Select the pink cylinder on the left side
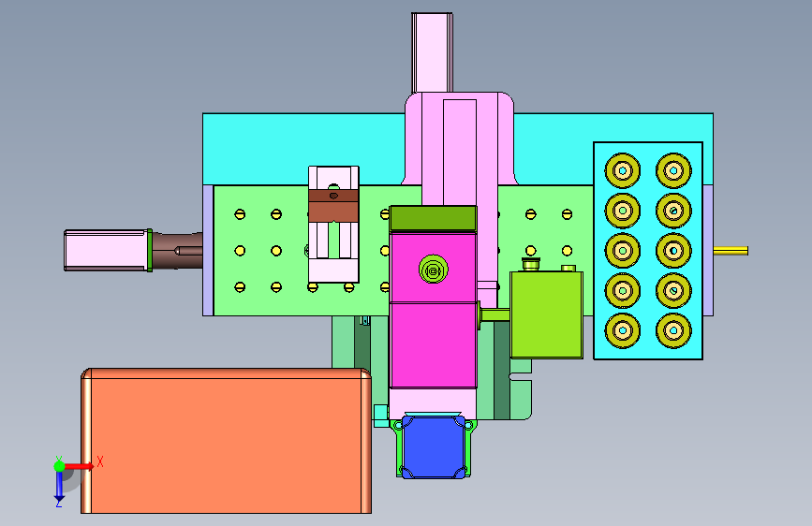The image size is (812, 526). (106, 251)
